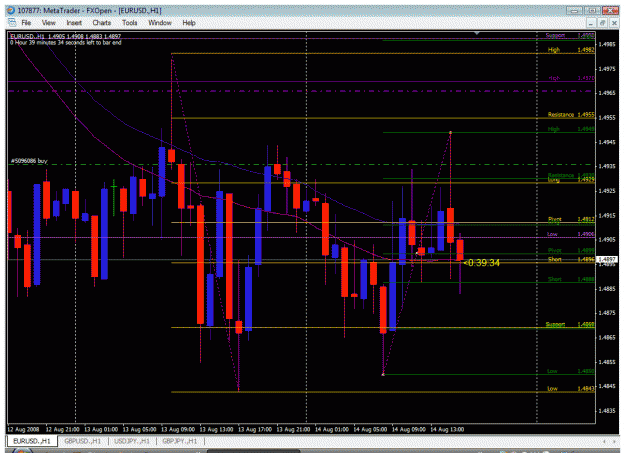The height and width of the screenshot is (453, 625).
Task: Minimize the inner chart window
Action: click(591, 23)
